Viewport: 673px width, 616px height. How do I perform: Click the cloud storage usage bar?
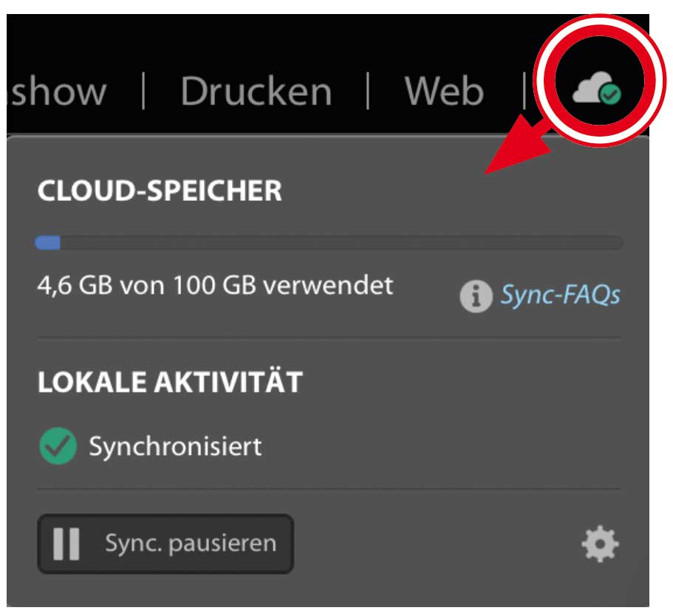pyautogui.click(x=329, y=243)
